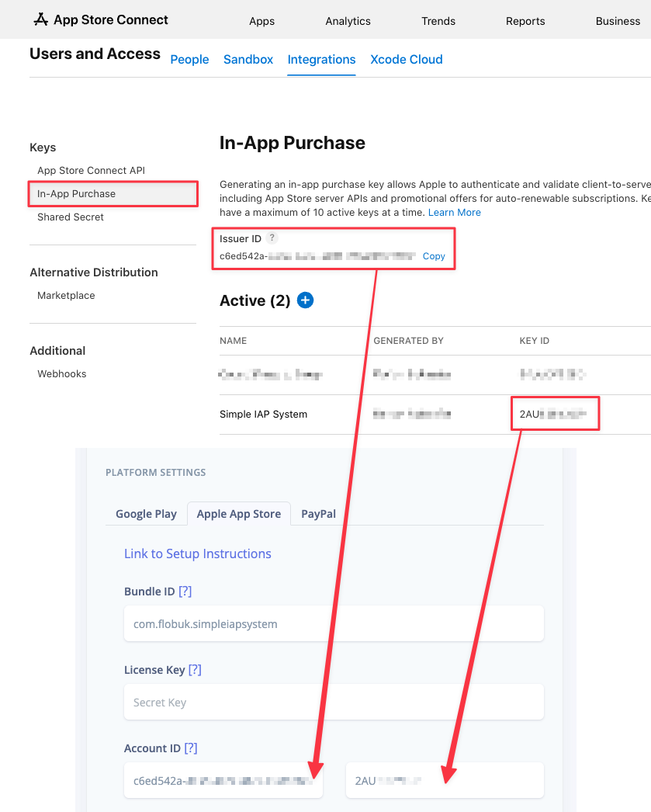Open Trends in top navigation

tap(438, 21)
